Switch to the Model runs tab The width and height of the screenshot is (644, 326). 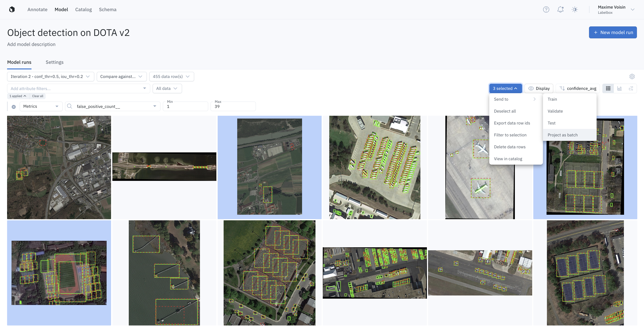coord(19,62)
